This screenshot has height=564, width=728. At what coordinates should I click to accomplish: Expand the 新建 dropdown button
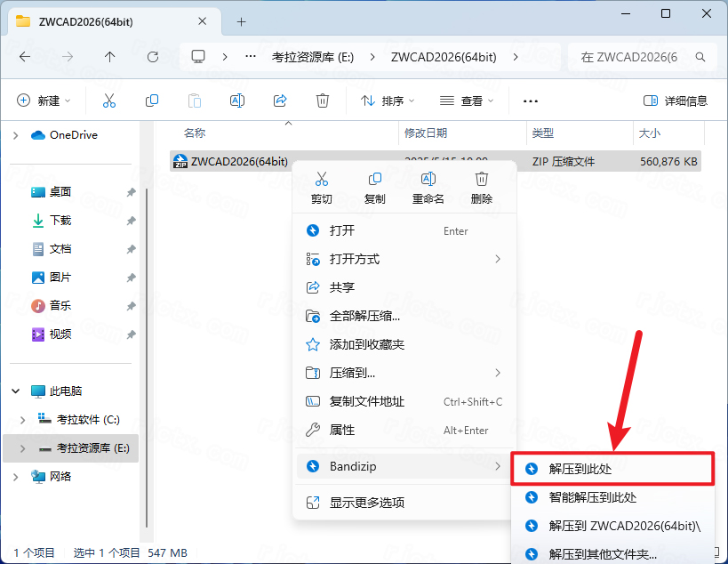[44, 101]
